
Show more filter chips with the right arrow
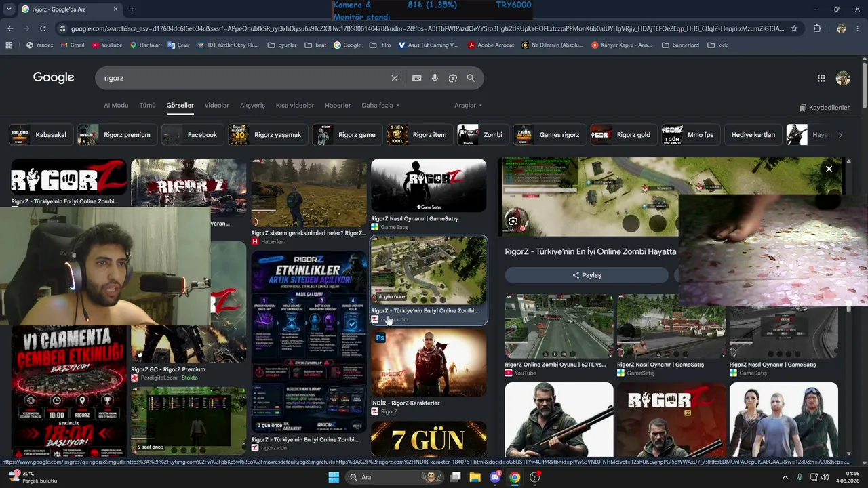[840, 135]
